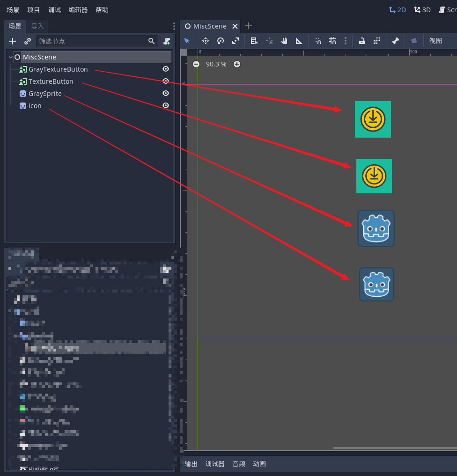The image size is (457, 476).
Task: Activate the Rotate Mode tool
Action: pyautogui.click(x=221, y=41)
